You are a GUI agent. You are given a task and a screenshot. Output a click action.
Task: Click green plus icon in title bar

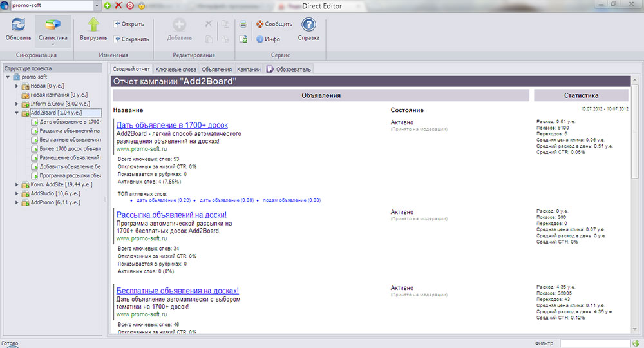[107, 5]
